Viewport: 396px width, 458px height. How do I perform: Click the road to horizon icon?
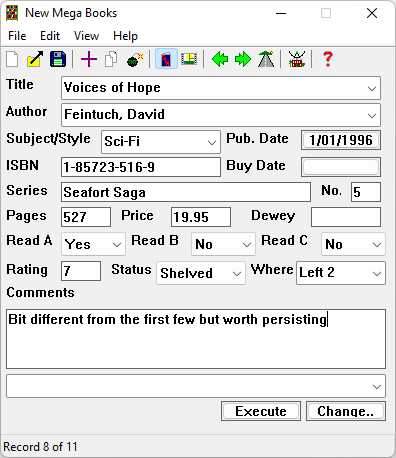coord(266,59)
